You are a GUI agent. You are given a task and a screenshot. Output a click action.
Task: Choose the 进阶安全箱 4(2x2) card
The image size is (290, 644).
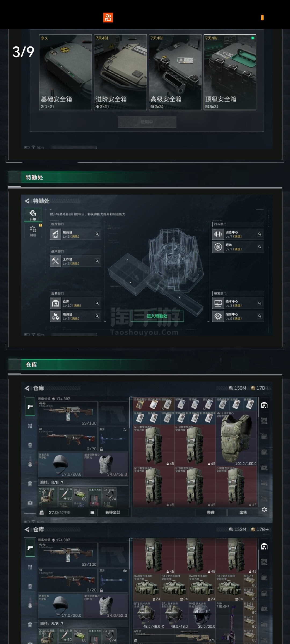coord(120,72)
